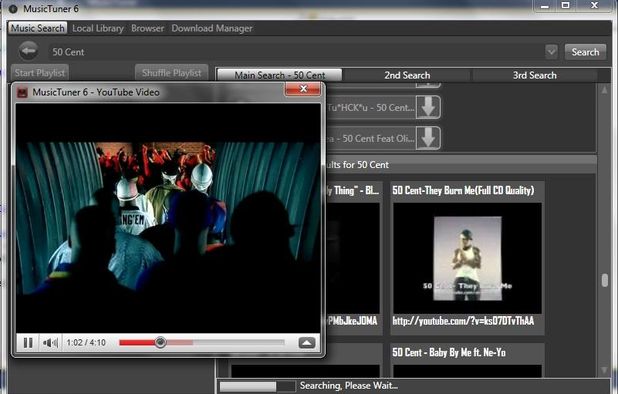Click the 50 Cent search input field
The height and width of the screenshot is (394, 618).
coord(296,52)
